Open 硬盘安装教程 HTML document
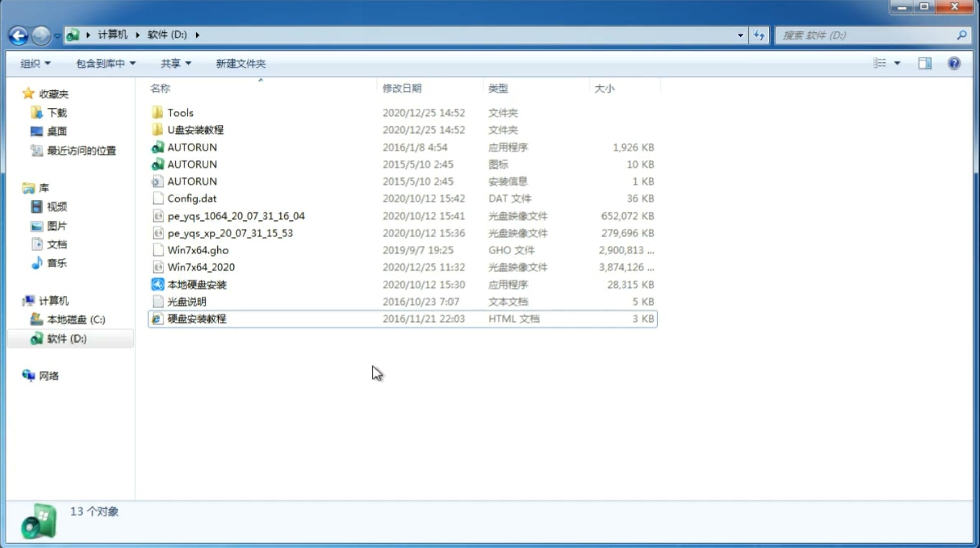 (196, 318)
